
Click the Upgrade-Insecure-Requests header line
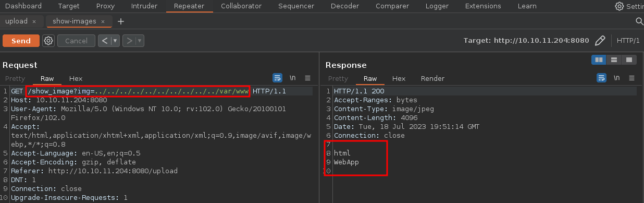pos(69,198)
